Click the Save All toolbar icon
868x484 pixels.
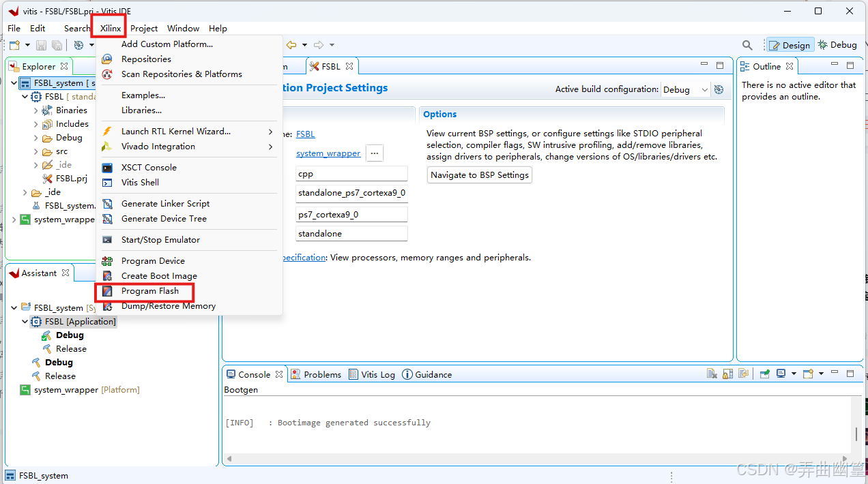[57, 45]
